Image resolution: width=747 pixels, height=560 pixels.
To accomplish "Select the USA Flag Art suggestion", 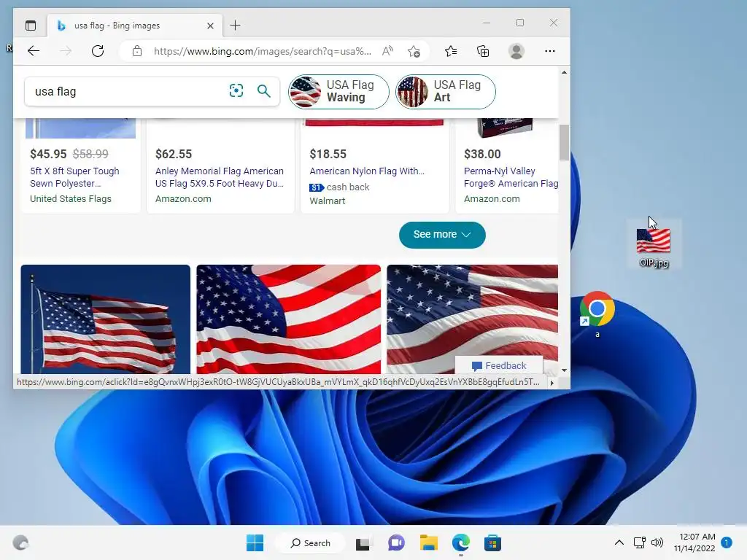I will pyautogui.click(x=446, y=91).
